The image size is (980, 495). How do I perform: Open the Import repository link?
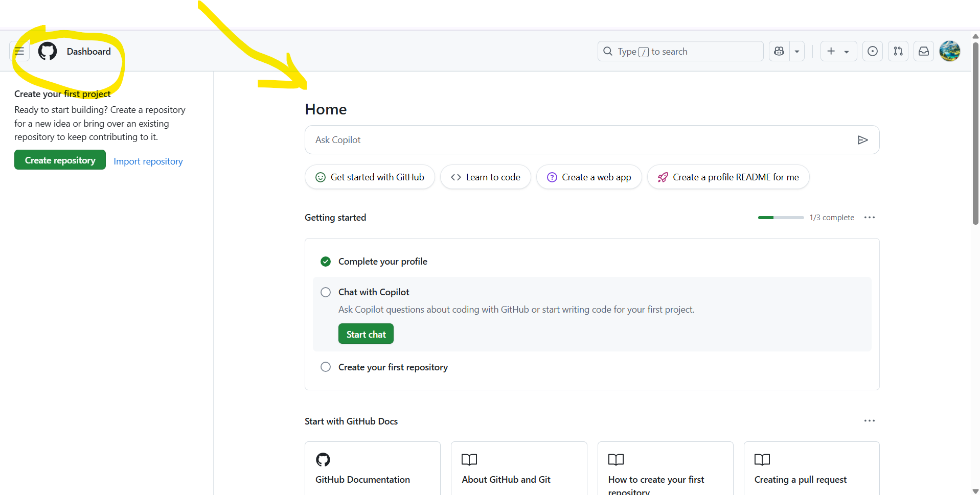click(x=148, y=161)
